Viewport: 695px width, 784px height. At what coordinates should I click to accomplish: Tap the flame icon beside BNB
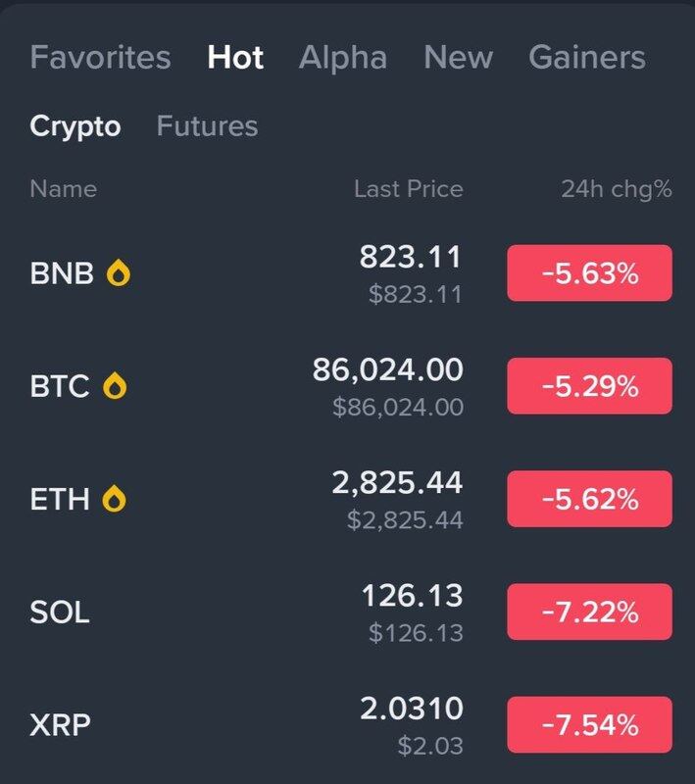coord(118,273)
